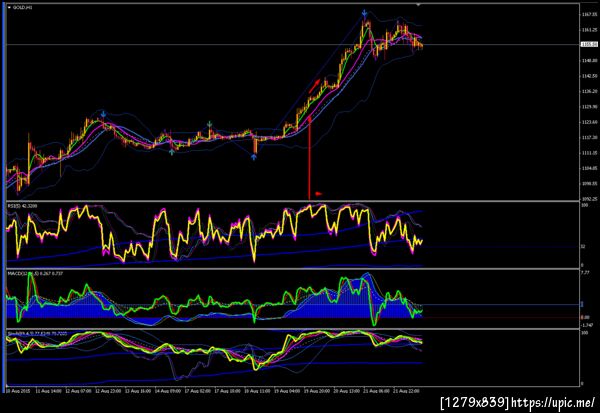
Task: Click the -1.747 value on the MACD scale
Action: click(x=588, y=325)
